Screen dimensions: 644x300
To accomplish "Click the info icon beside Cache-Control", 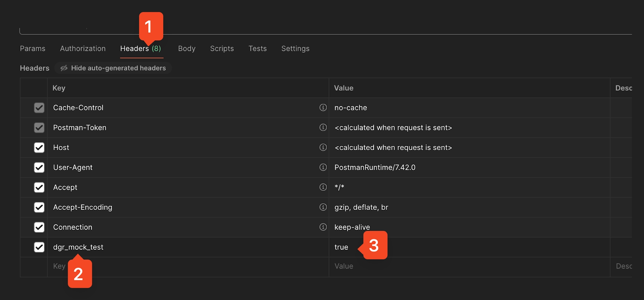I will point(323,107).
